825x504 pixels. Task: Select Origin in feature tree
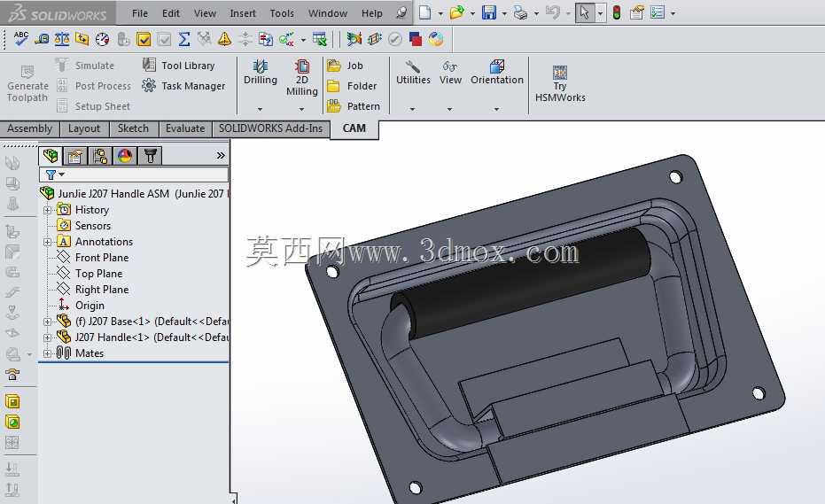pyautogui.click(x=90, y=305)
